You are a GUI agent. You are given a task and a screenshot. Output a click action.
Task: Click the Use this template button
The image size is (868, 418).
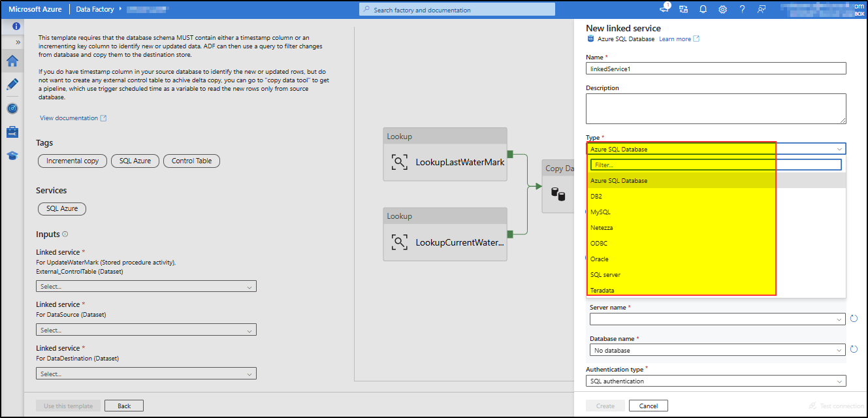point(68,406)
